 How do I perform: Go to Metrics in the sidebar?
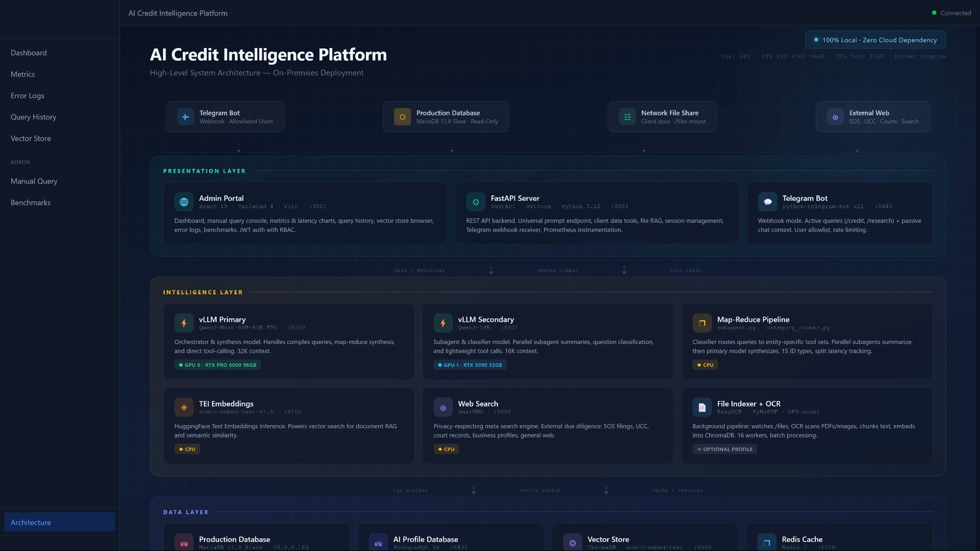[60, 74]
